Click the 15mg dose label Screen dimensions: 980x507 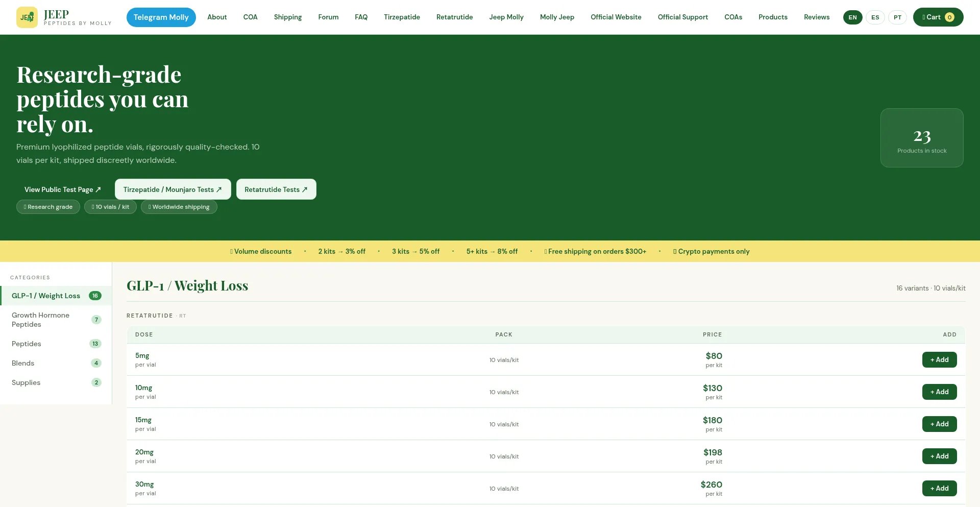tap(143, 420)
